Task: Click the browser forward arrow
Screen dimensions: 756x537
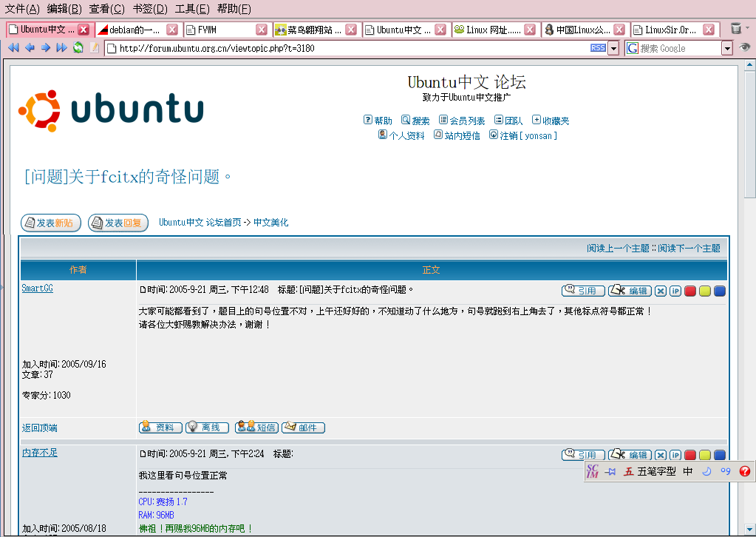Action: 46,48
